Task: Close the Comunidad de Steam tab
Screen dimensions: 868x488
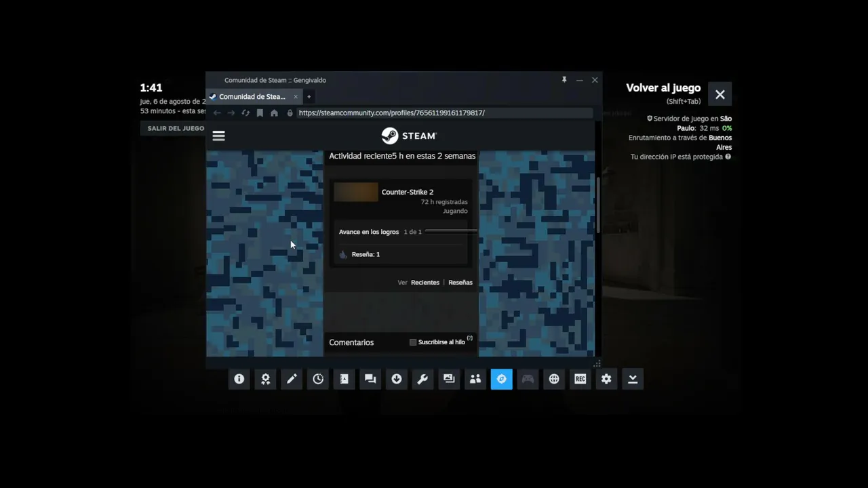Action: [x=296, y=97]
